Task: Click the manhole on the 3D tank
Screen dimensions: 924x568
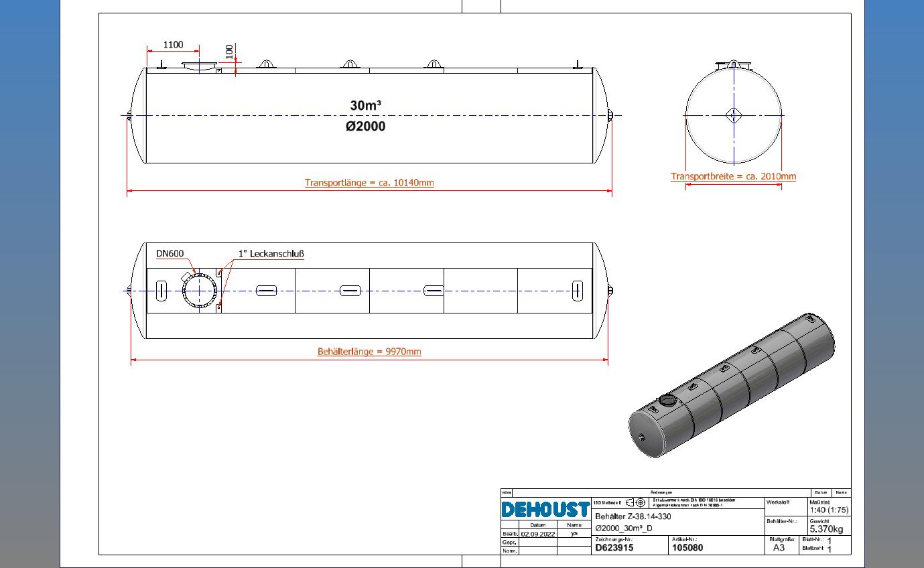Action: point(667,401)
